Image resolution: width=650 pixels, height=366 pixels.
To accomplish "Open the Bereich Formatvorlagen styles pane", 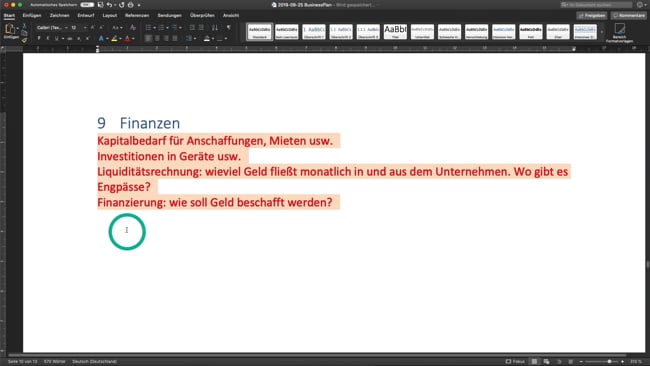I will click(x=619, y=33).
